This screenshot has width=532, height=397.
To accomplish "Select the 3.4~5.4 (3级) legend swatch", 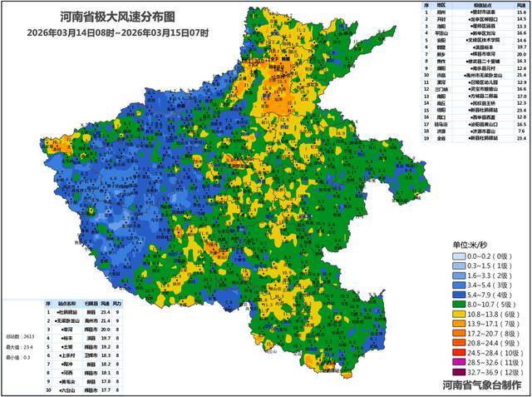I will 460,283.
